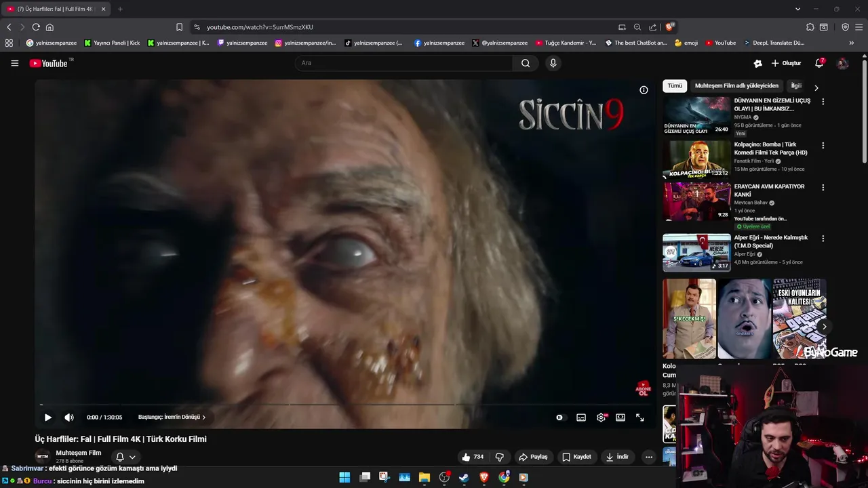Go to the browser home page
Screen dimensions: 868x488
pos(50,27)
